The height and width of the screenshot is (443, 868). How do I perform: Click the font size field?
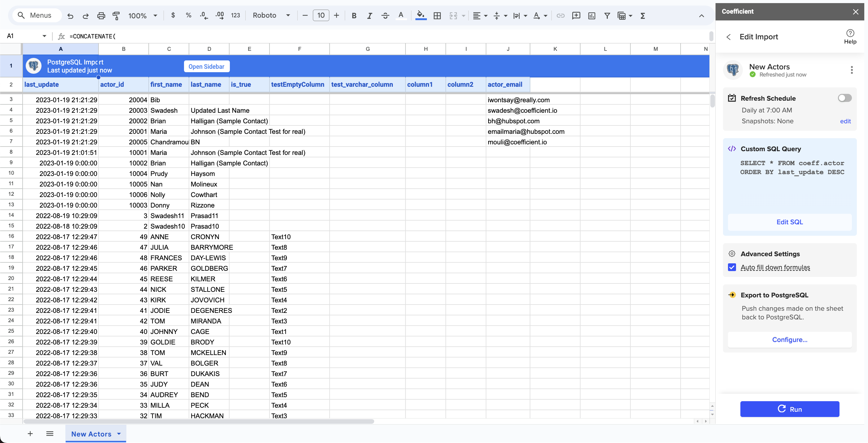[321, 15]
